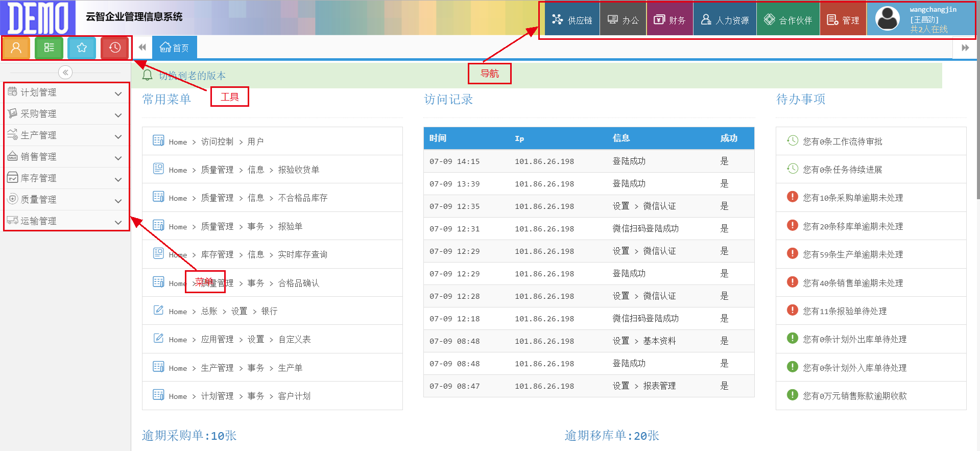Click green alert icon beside 您有0条计划外出库单待处理
980x451 pixels.
tap(793, 338)
